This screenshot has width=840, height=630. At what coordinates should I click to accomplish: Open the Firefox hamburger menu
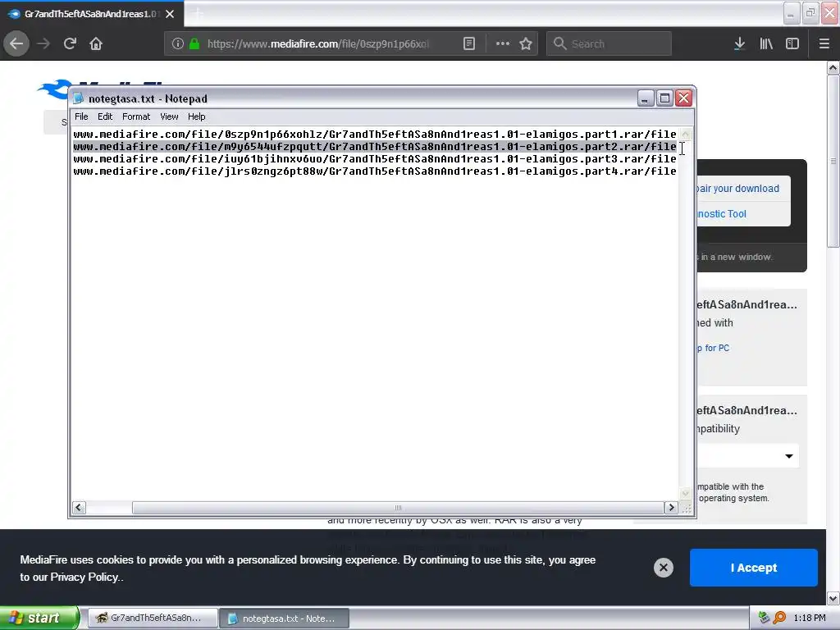pyautogui.click(x=824, y=43)
